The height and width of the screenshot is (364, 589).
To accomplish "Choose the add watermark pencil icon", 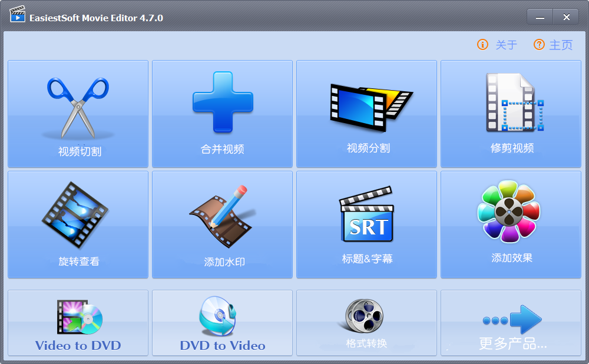I will coord(223,216).
